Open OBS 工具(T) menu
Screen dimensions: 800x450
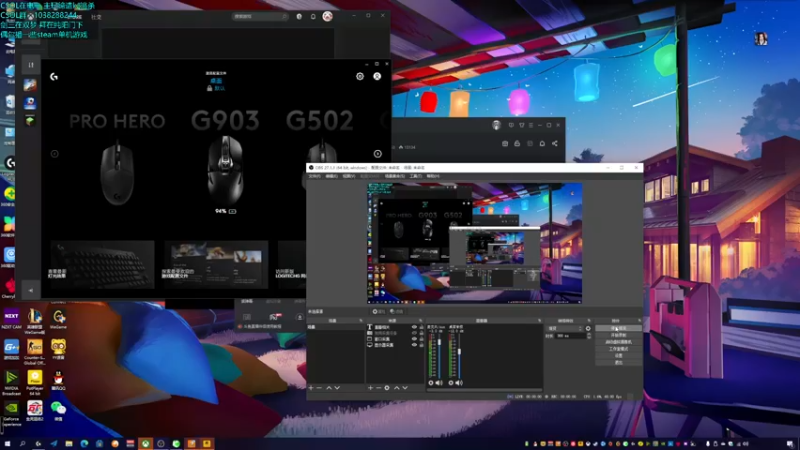pos(415,176)
